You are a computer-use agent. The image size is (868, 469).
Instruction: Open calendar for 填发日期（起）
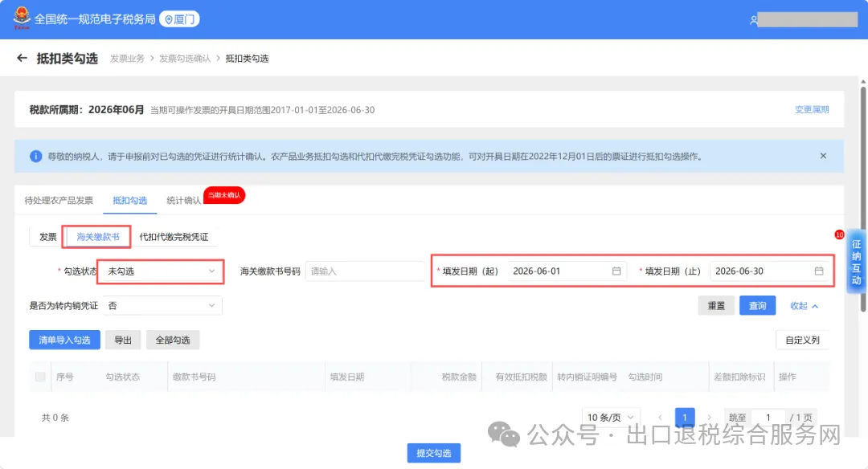click(616, 271)
